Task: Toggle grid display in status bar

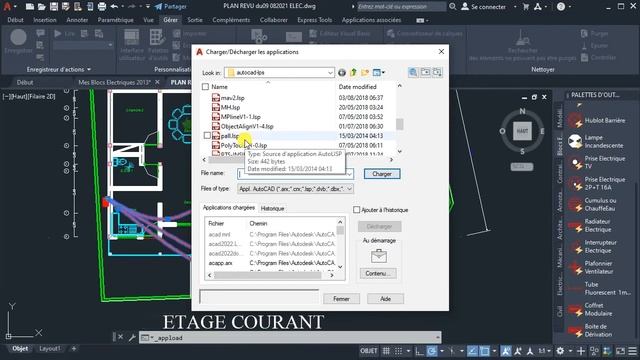Action: point(386,351)
